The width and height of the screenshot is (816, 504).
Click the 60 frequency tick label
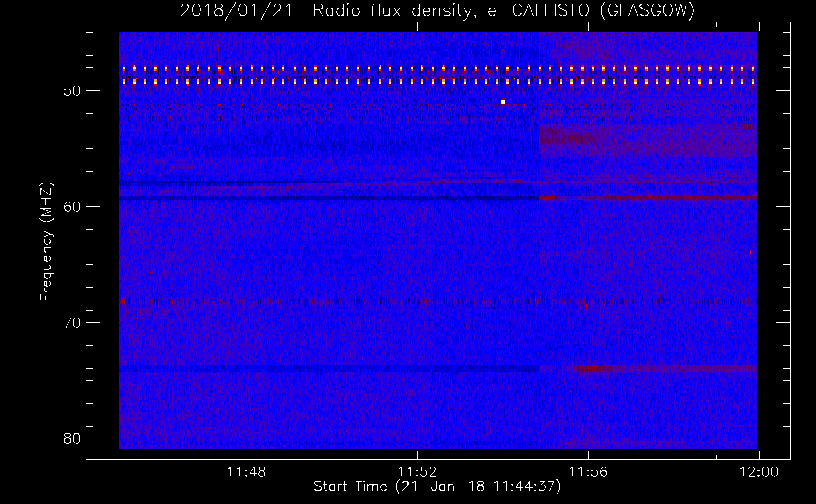[72, 207]
